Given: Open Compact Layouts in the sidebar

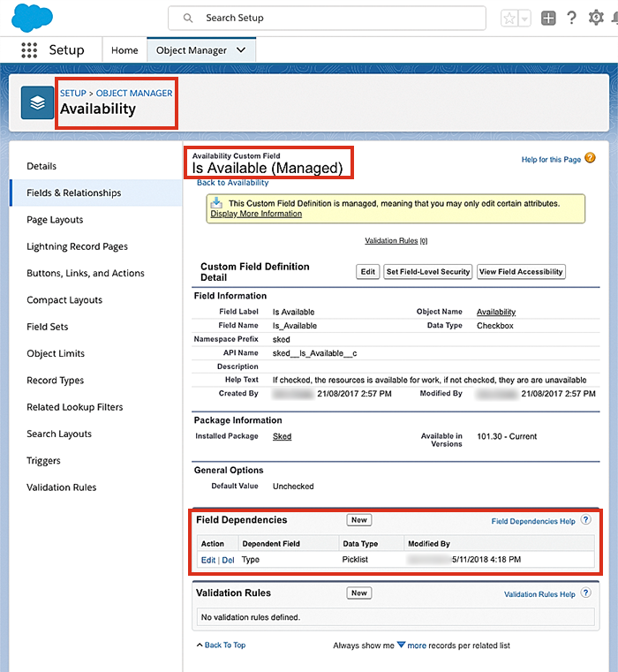Looking at the screenshot, I should click(64, 300).
